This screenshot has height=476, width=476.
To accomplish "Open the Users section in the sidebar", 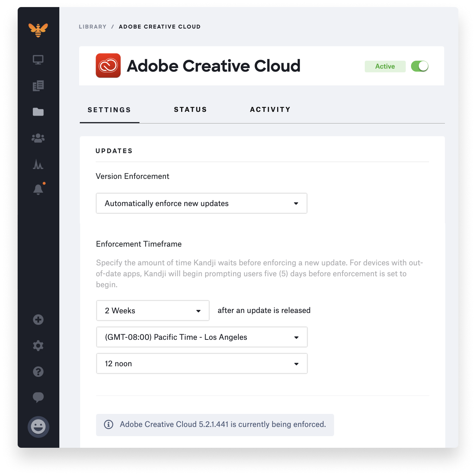I will click(x=38, y=138).
